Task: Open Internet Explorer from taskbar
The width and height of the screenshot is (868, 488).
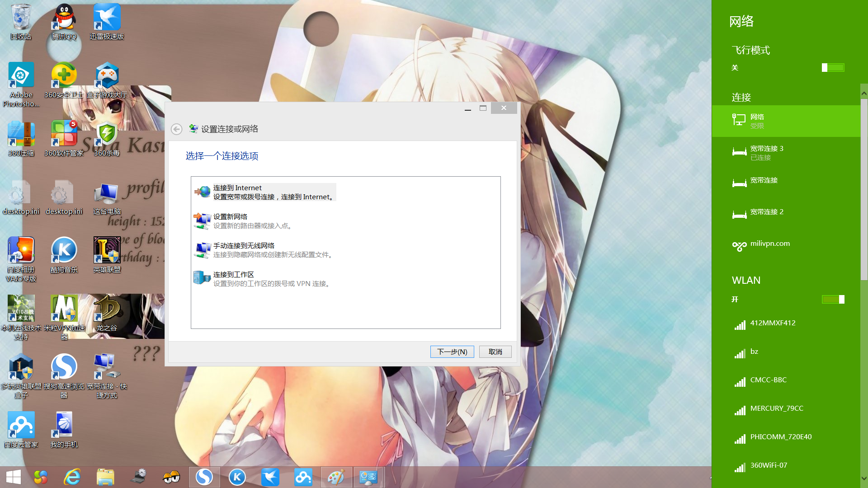Action: (x=72, y=477)
